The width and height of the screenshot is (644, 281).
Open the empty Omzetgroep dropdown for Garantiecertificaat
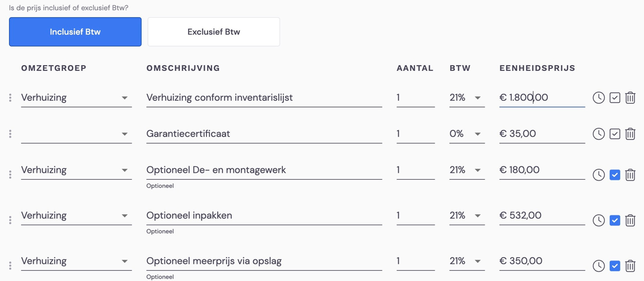click(x=76, y=134)
